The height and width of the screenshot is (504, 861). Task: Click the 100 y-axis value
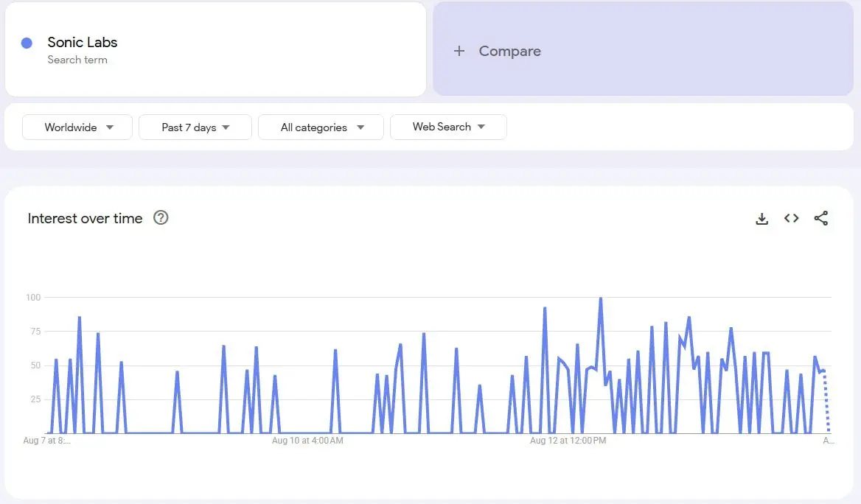[x=33, y=297]
